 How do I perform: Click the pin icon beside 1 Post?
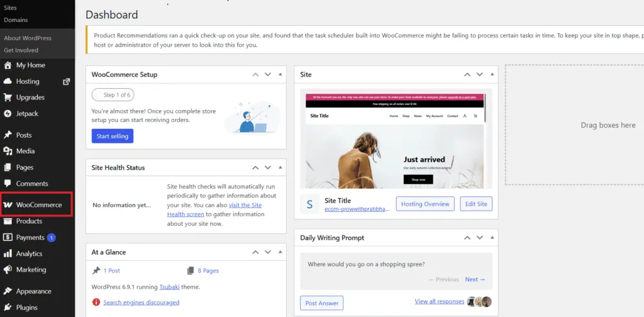click(96, 270)
